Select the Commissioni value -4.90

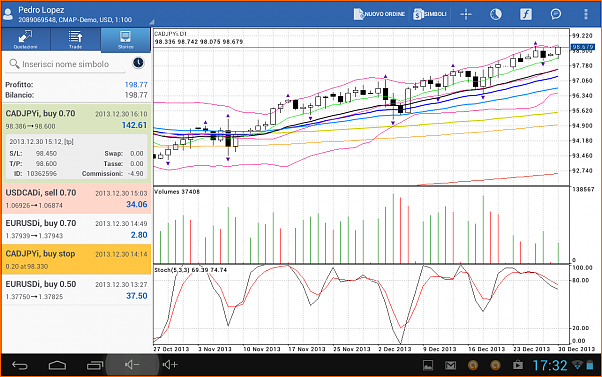(137, 174)
